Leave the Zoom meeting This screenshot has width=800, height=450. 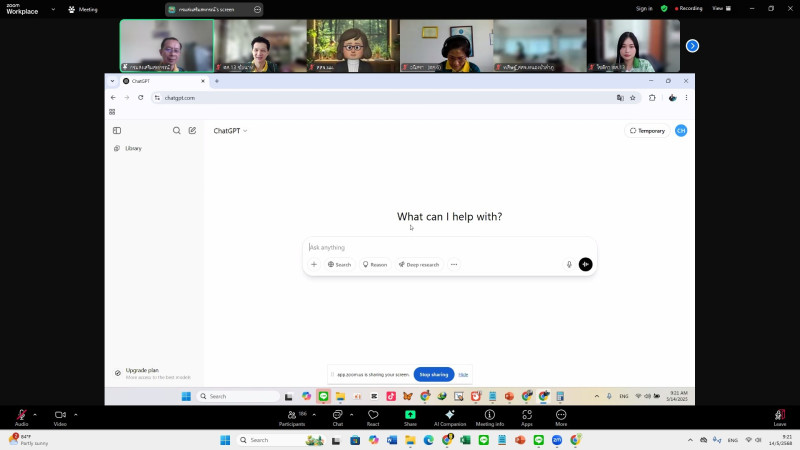(780, 418)
